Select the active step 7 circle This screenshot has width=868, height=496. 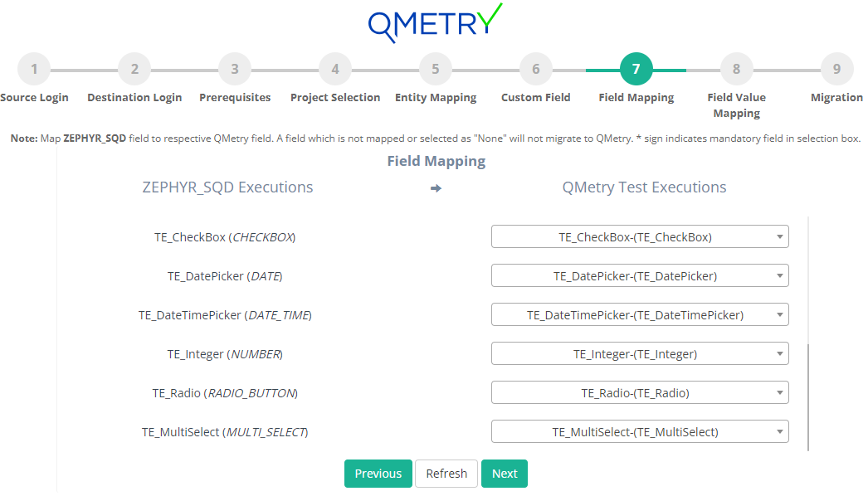pos(636,69)
